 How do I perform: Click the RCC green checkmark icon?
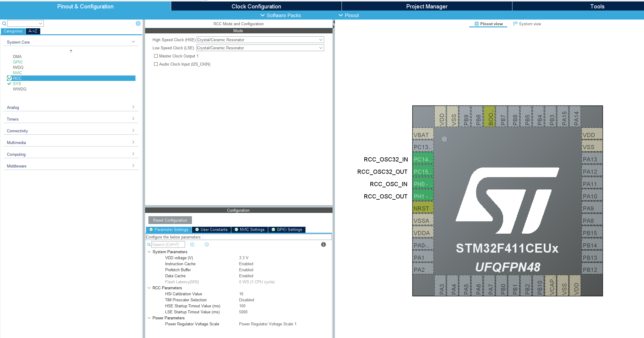(x=10, y=78)
